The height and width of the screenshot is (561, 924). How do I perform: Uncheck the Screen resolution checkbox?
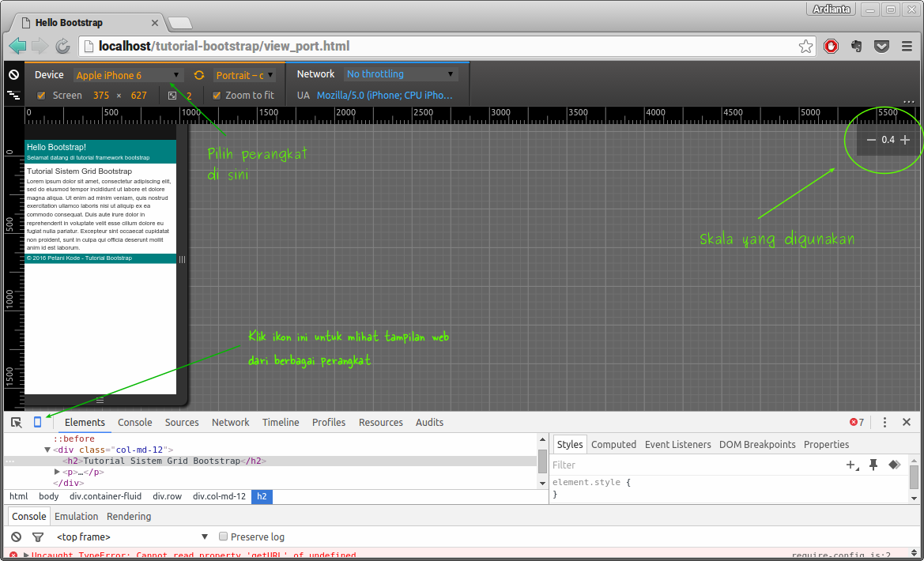coord(41,96)
